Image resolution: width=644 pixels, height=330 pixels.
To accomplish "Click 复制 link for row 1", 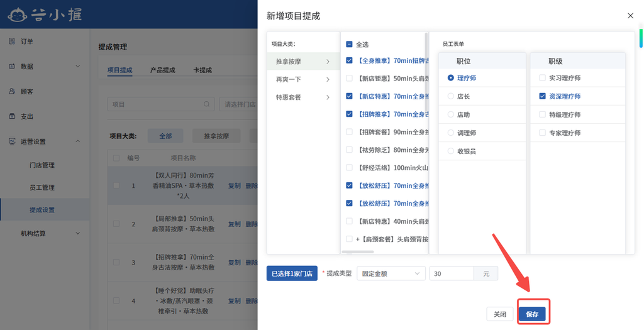I will [234, 185].
